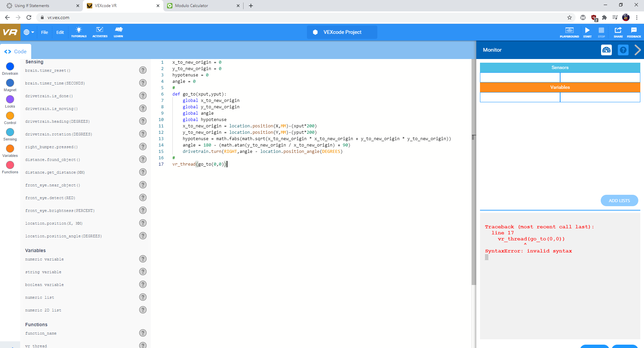Screen dimensions: 644x348
Task: Open Monitor help via question mark icon
Action: point(623,50)
